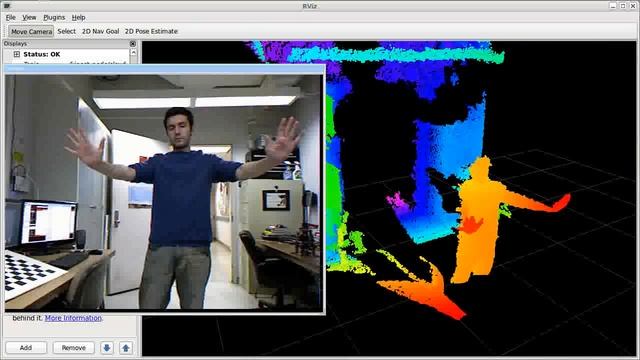This screenshot has width=640, height=360.
Task: Open the More Information link
Action: click(73, 318)
